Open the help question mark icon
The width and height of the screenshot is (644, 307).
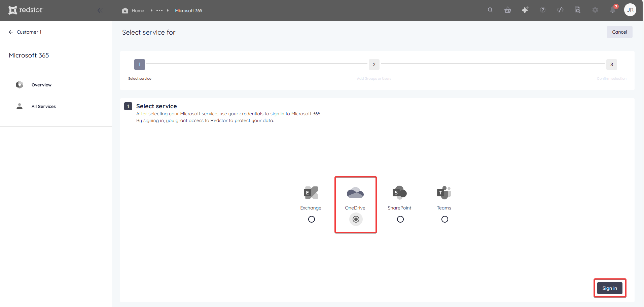pos(543,10)
